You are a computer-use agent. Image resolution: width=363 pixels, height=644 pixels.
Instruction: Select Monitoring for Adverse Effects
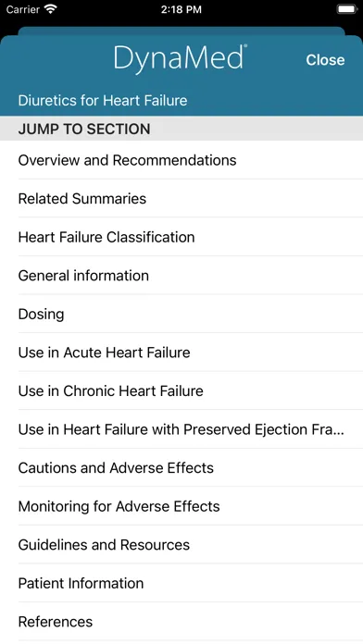coord(181,506)
